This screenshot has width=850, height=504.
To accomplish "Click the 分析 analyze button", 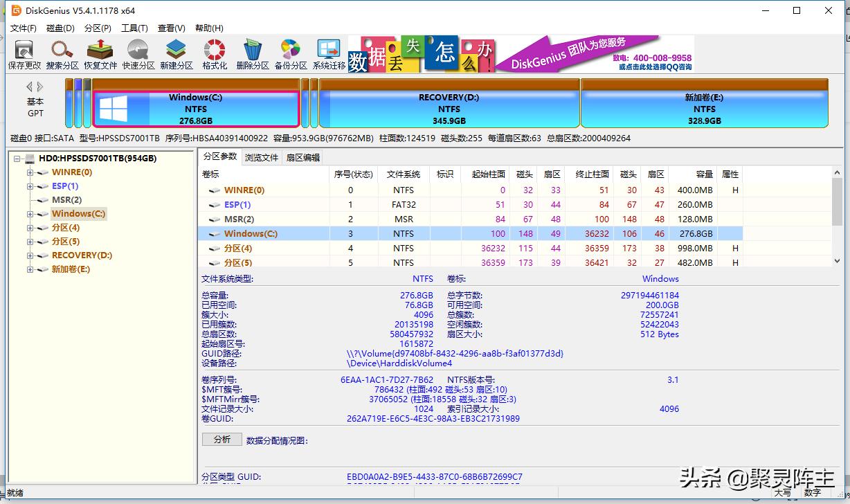I will 221,439.
